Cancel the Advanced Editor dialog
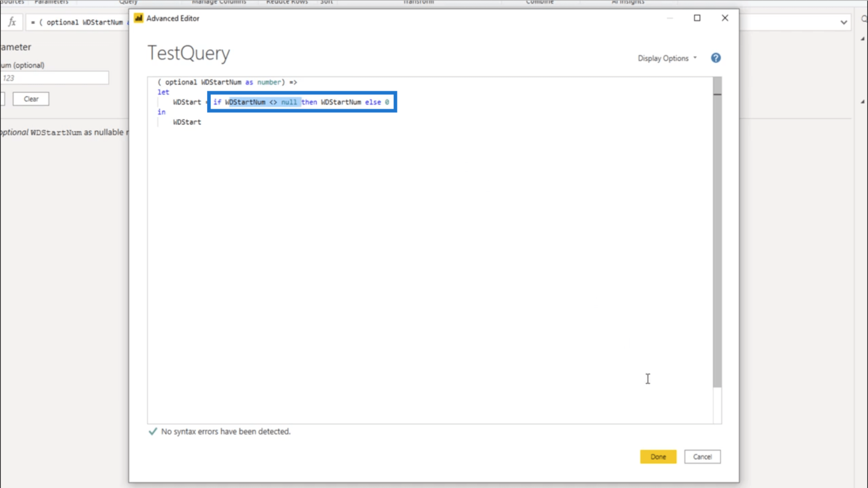The image size is (868, 488). point(702,456)
